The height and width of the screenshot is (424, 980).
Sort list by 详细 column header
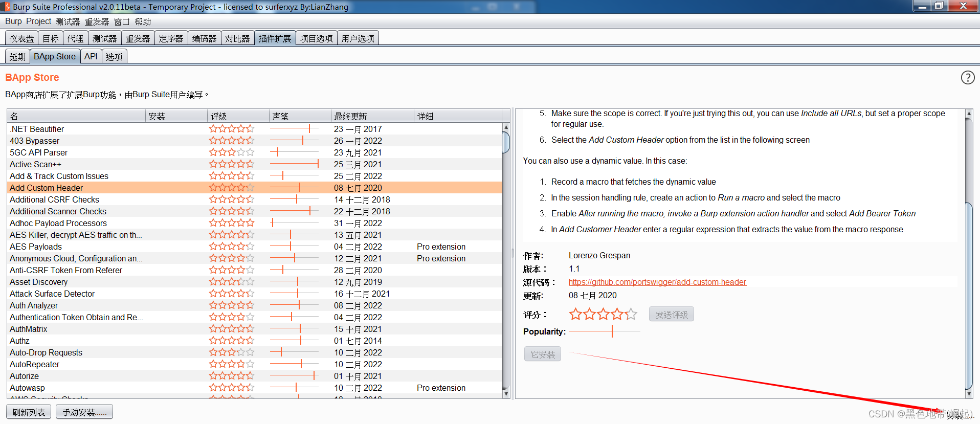tap(458, 116)
